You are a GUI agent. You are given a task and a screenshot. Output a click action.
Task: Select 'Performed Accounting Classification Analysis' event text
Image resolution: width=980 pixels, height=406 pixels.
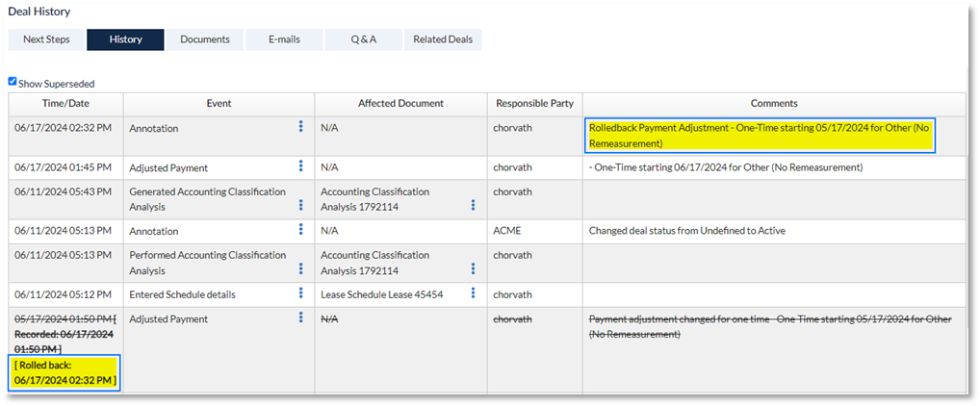(x=208, y=264)
